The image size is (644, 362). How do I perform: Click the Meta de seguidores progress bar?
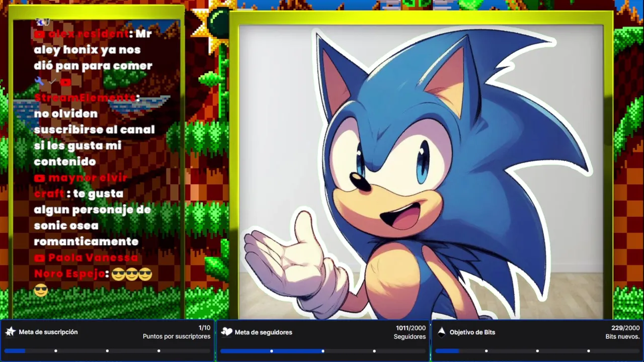click(x=323, y=351)
